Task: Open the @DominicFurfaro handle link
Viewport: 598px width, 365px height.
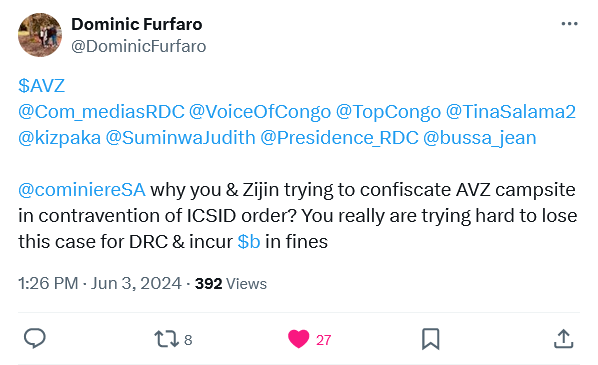Action: [139, 47]
